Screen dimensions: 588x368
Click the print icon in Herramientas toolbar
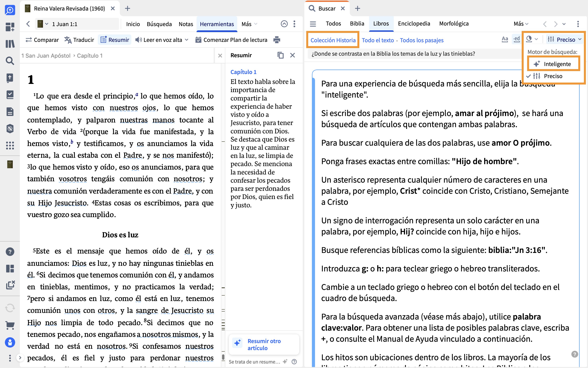pos(277,40)
